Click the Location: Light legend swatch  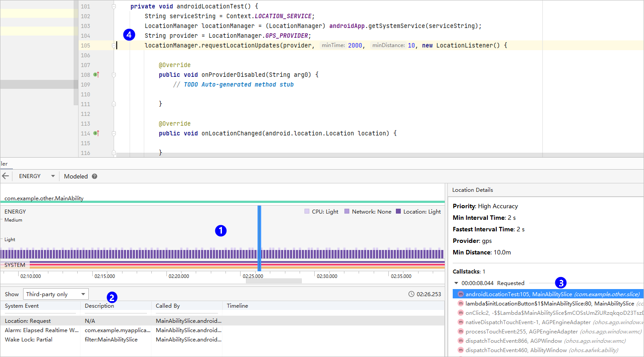[399, 212]
